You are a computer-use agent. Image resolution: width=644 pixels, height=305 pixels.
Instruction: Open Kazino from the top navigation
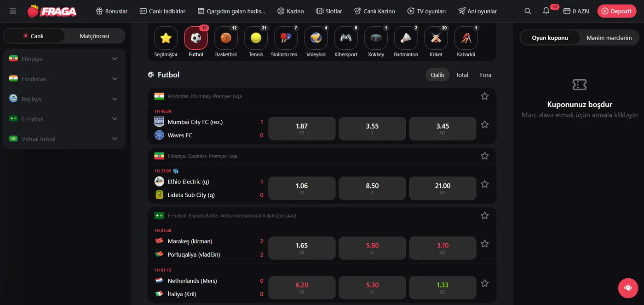(x=291, y=11)
